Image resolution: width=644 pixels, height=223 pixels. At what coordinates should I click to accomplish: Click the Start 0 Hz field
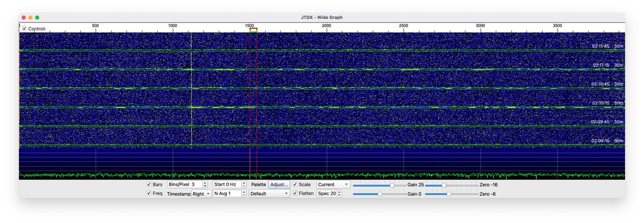tap(227, 184)
